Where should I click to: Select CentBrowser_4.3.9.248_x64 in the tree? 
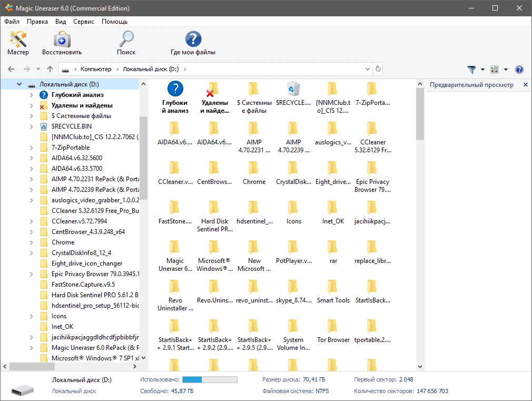tap(88, 232)
